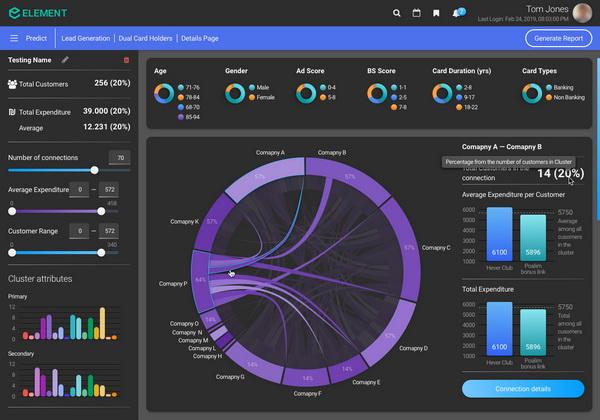Screen dimensions: 600x420
Task: Open the hamburger menu next to Predict
Action: (14, 38)
